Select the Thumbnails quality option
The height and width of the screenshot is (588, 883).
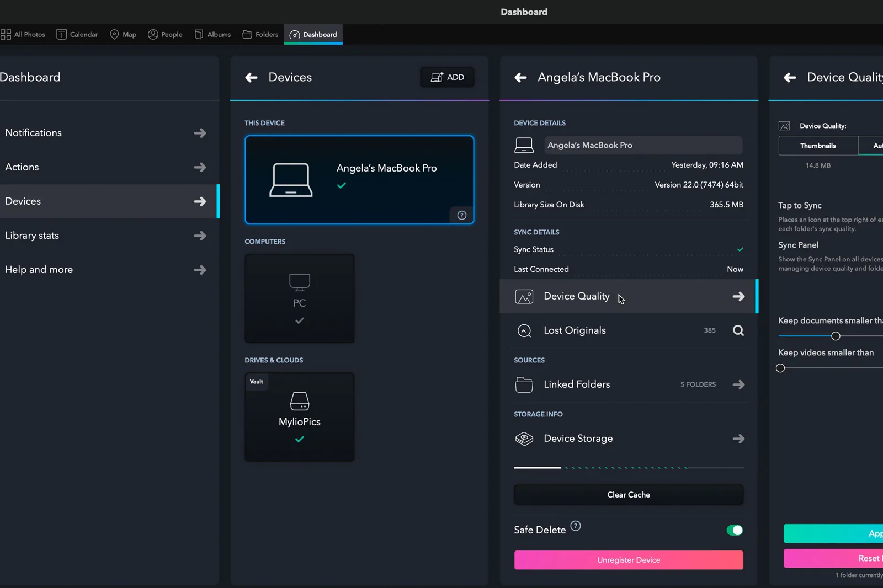(x=818, y=146)
